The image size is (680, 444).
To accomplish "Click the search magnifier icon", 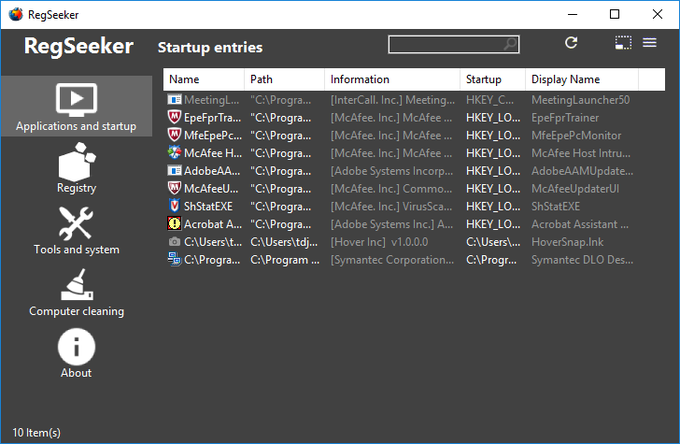I will point(510,44).
